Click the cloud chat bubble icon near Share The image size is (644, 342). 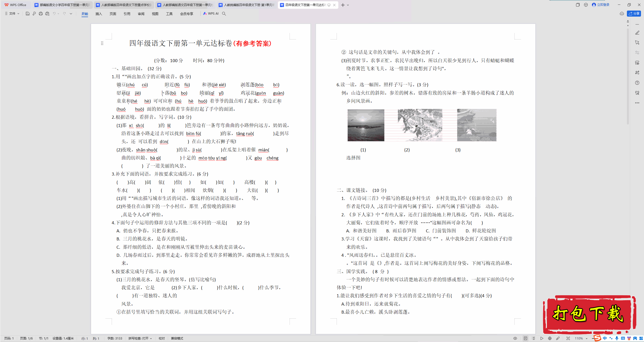622,14
